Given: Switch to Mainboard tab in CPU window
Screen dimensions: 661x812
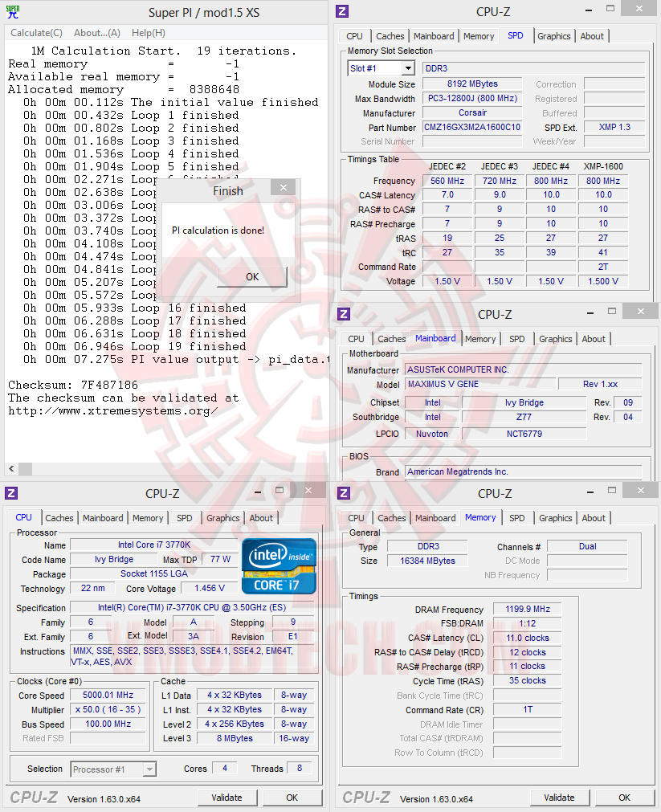Looking at the screenshot, I should pos(103,518).
